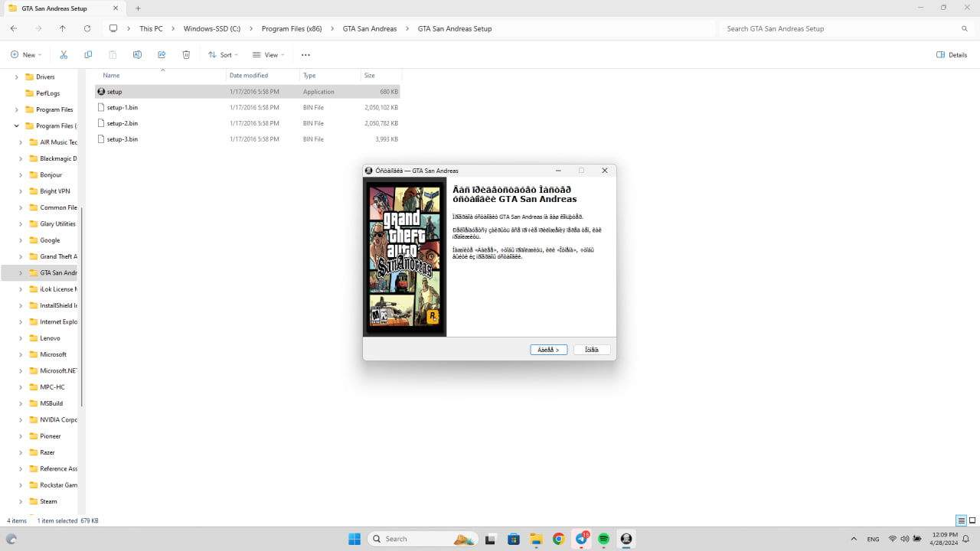This screenshot has height=551, width=980.
Task: Open Telegram from the taskbar
Action: (x=581, y=539)
